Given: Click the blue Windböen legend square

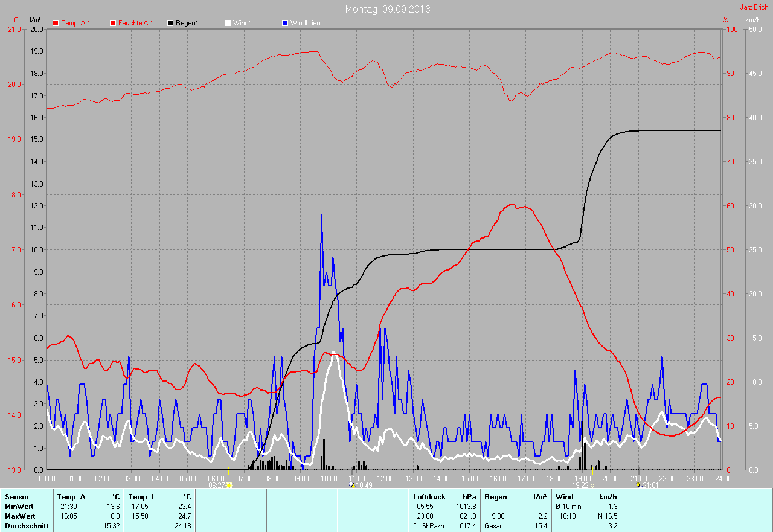Looking at the screenshot, I should coord(285,23).
